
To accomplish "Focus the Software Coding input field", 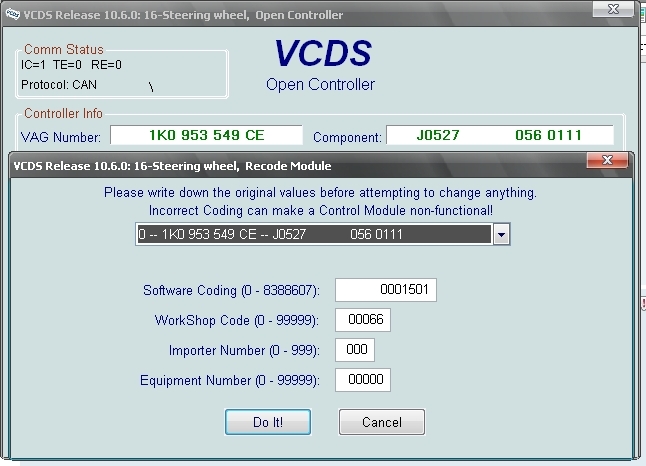I will point(386,290).
